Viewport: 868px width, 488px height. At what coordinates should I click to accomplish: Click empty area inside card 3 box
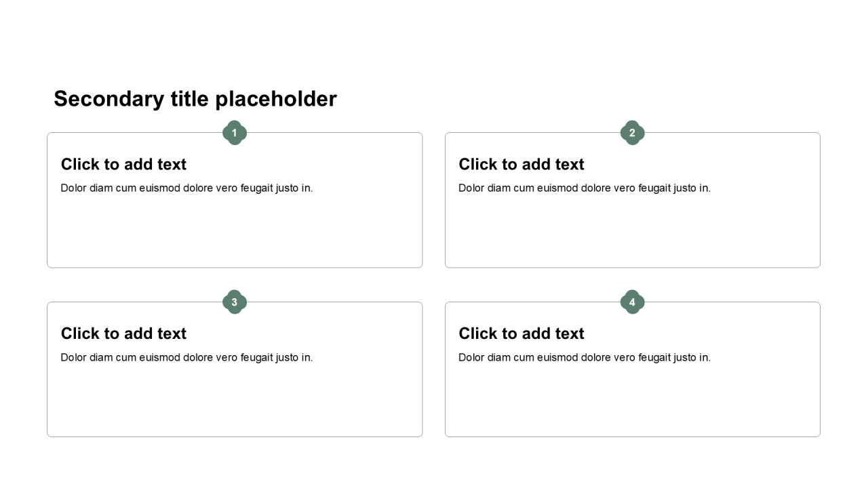coord(235,403)
